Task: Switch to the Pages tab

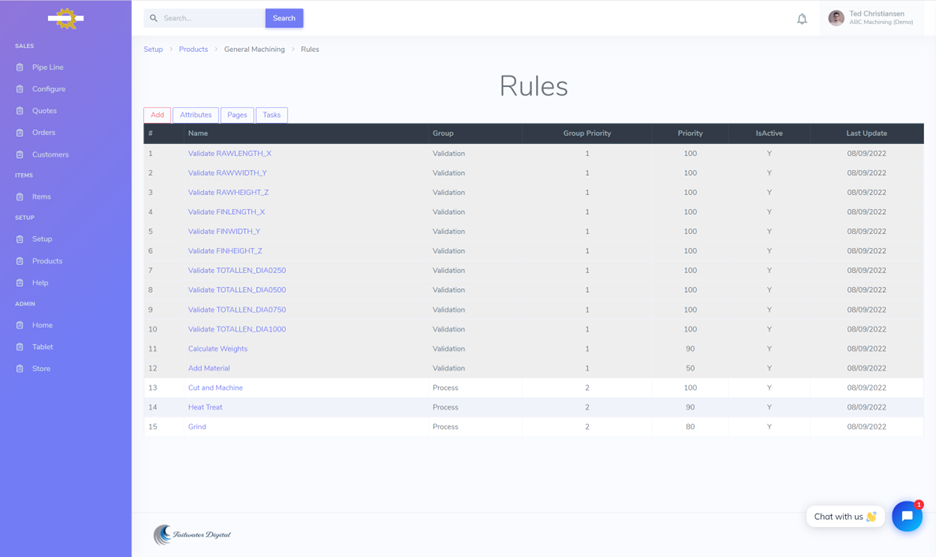Action: pyautogui.click(x=237, y=115)
